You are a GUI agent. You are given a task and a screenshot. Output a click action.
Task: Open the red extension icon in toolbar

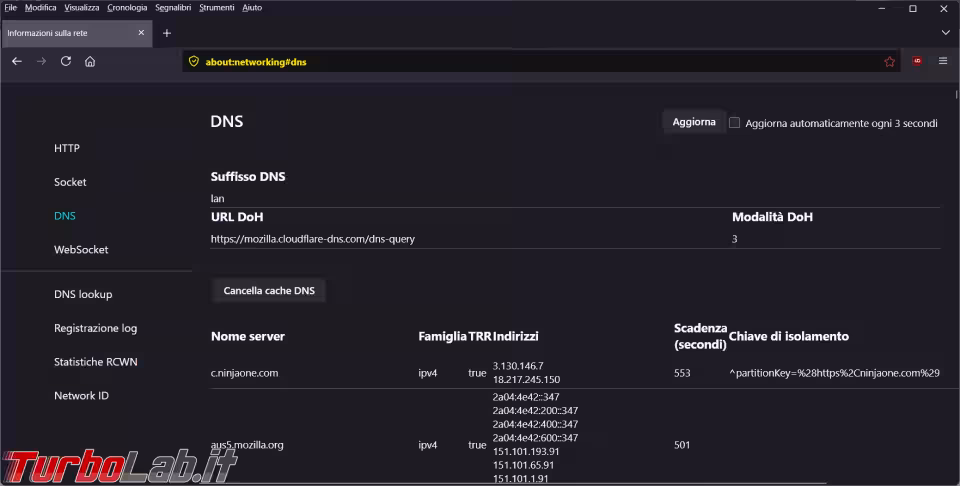coord(917,61)
